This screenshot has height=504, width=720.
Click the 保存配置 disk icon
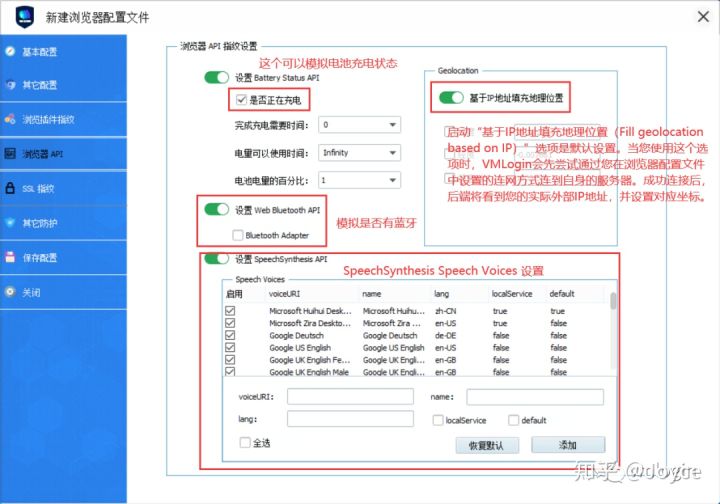10,258
